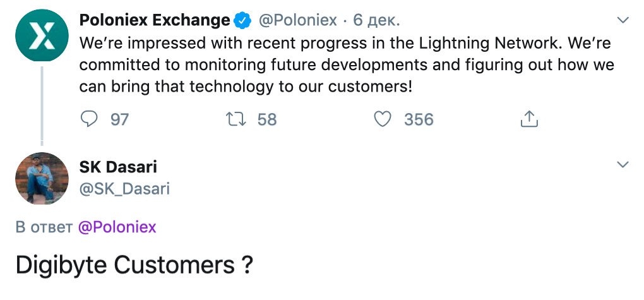Expand the Poloniex tweet options chevron
644x300 pixels.
(623, 21)
